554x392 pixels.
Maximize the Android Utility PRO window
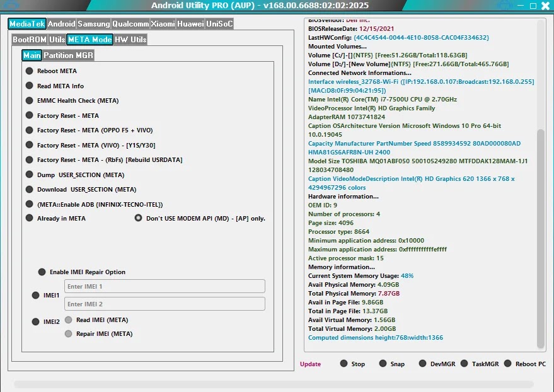click(x=533, y=6)
